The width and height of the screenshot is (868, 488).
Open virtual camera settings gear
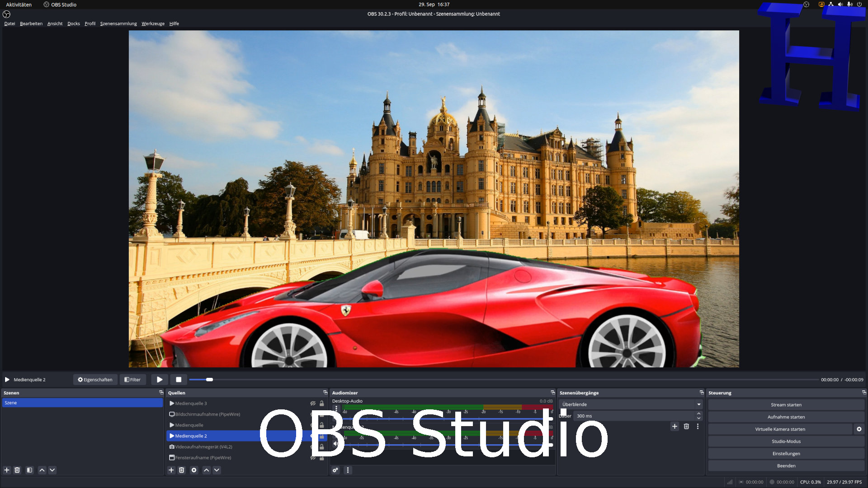click(x=859, y=429)
